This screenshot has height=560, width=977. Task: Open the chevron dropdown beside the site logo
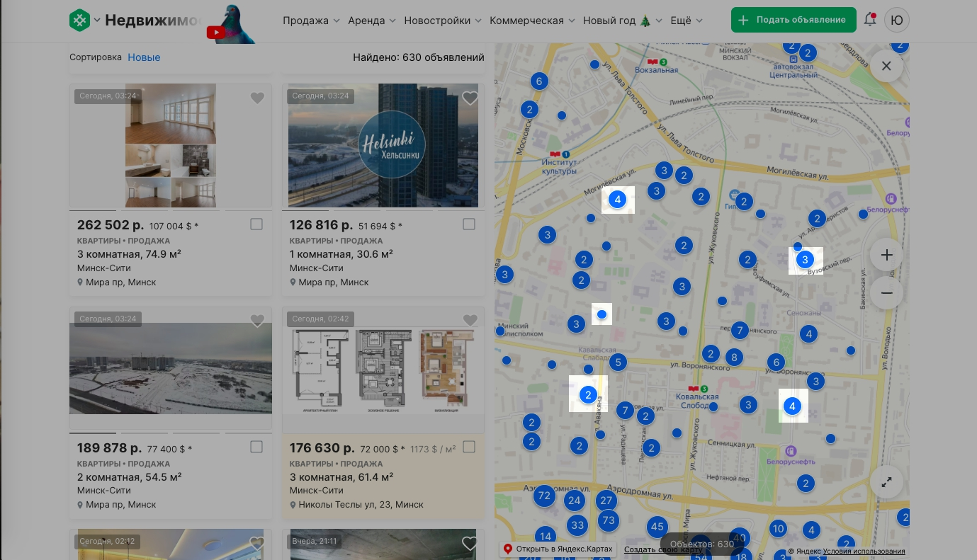pyautogui.click(x=97, y=21)
